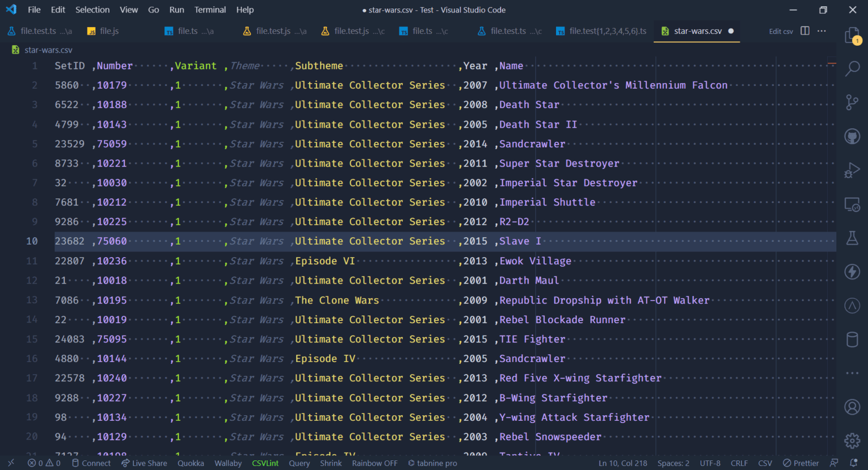This screenshot has width=868, height=470.
Task: Toggle the Prettier formatter status item
Action: coord(801,463)
